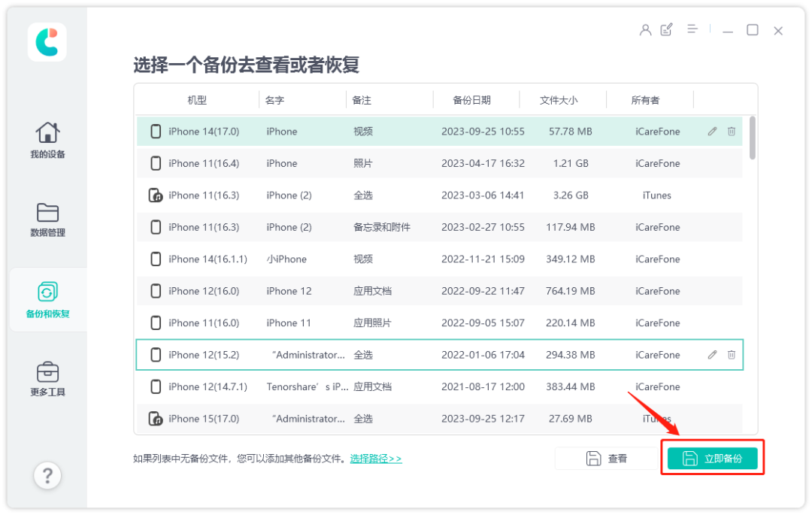Click the feedback edit icon in title bar

tap(666, 29)
